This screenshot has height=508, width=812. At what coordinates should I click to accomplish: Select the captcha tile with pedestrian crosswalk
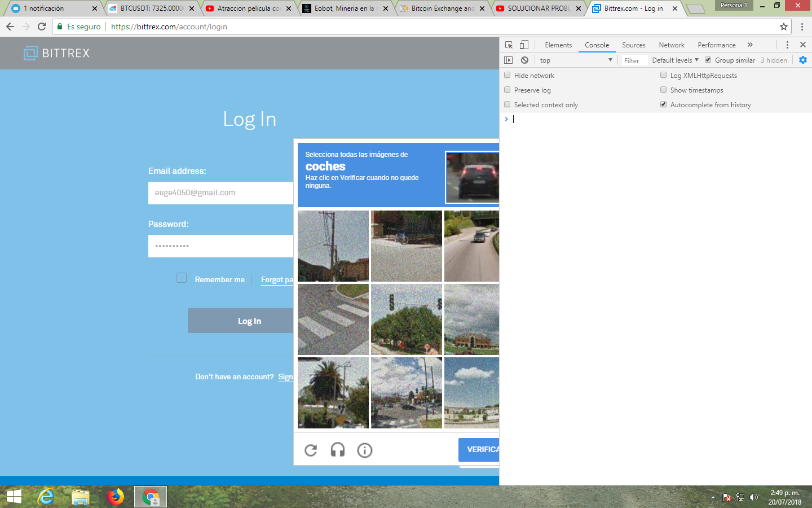click(333, 319)
